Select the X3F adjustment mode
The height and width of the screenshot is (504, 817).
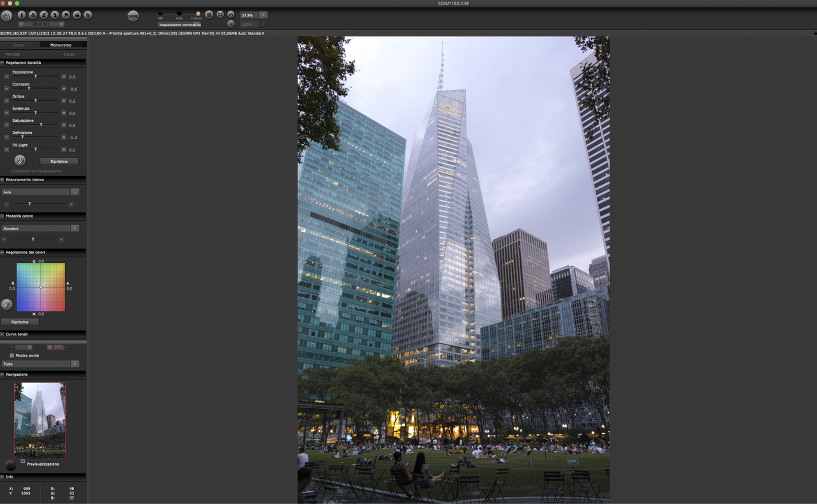tap(160, 13)
